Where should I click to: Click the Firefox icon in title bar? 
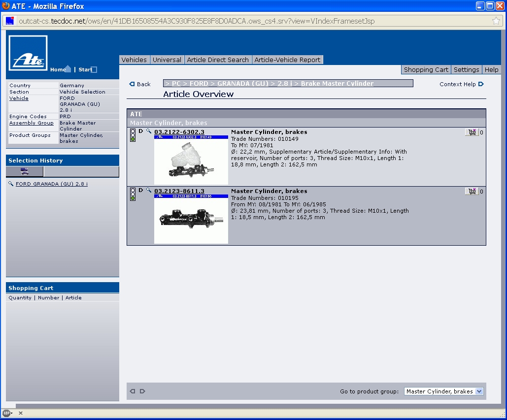pyautogui.click(x=5, y=6)
